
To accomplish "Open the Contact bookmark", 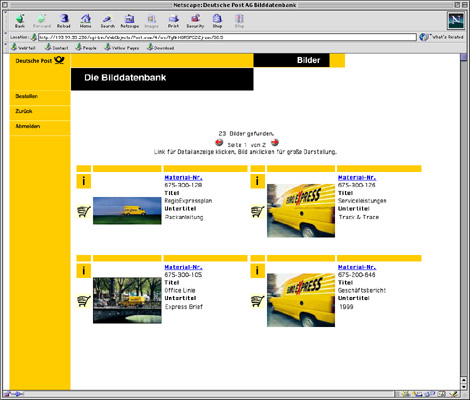I will pos(57,48).
